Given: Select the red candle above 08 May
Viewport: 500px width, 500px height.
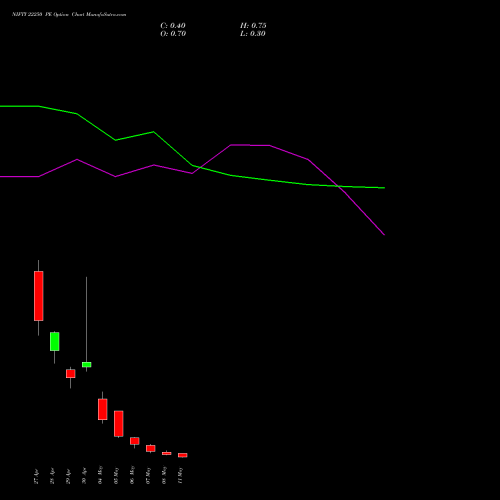Looking at the screenshot, I should point(167,453).
